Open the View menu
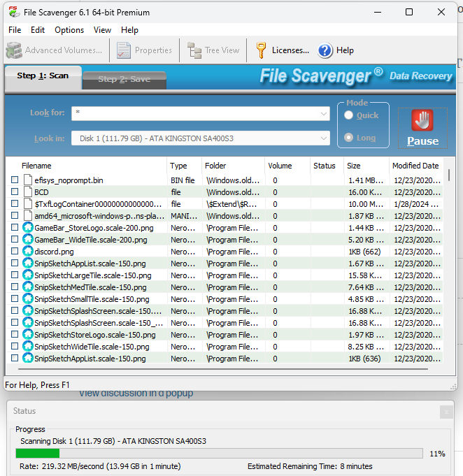Screen dimensions: 463x476 pos(102,30)
